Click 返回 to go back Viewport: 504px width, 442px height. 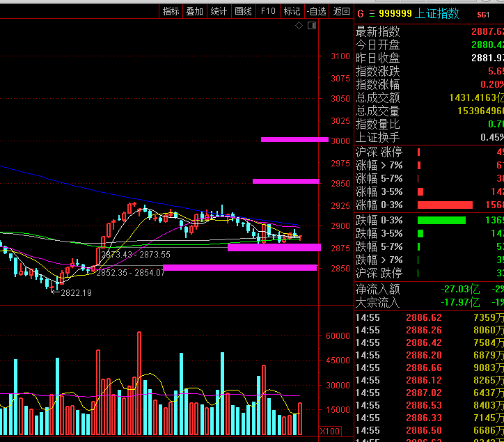(x=341, y=11)
